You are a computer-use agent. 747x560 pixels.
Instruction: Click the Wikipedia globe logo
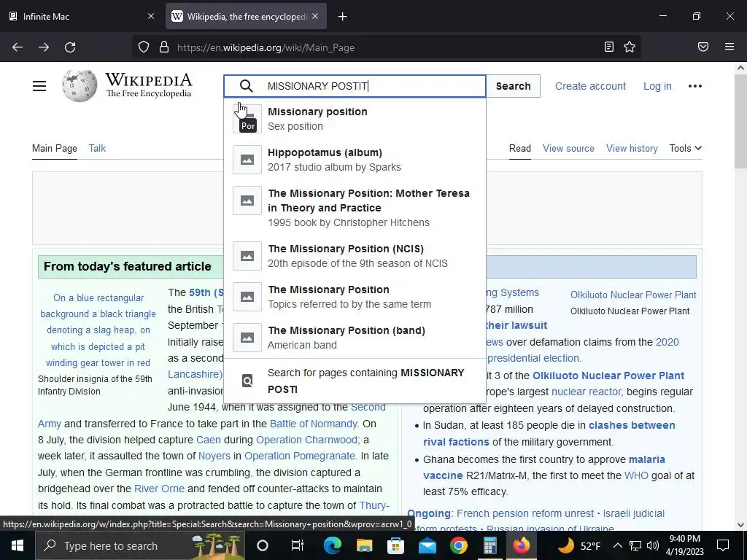[x=79, y=86]
